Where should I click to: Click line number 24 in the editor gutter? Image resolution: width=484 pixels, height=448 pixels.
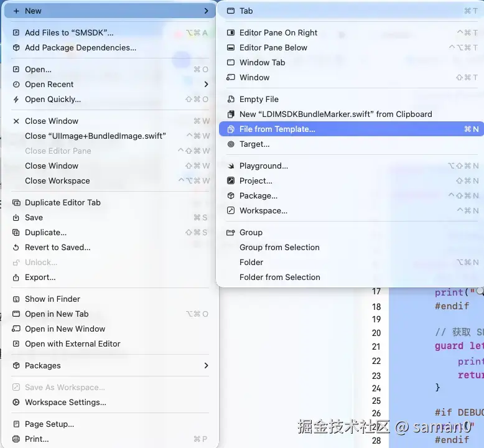[376, 388]
